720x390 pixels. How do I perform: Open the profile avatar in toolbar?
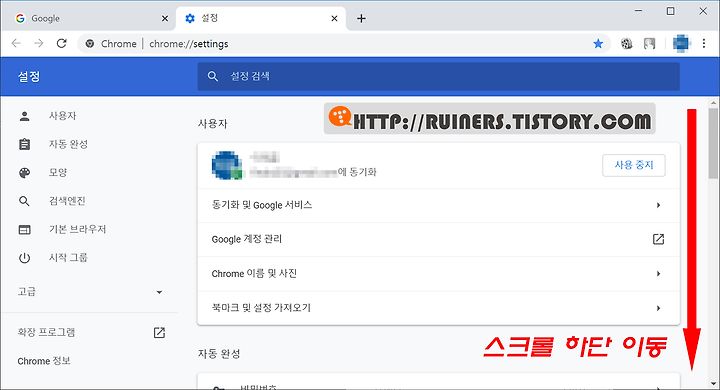click(681, 44)
